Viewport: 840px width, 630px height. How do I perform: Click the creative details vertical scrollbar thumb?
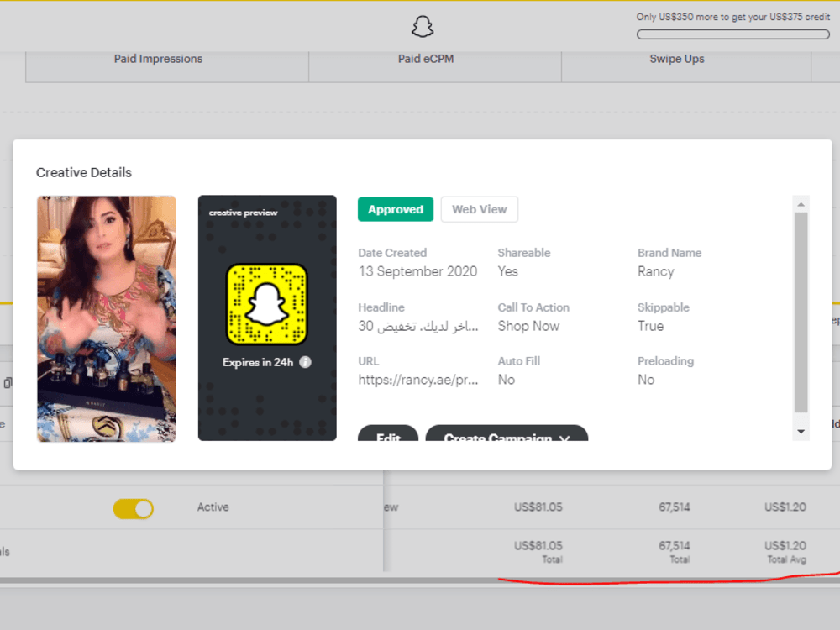[x=801, y=312]
